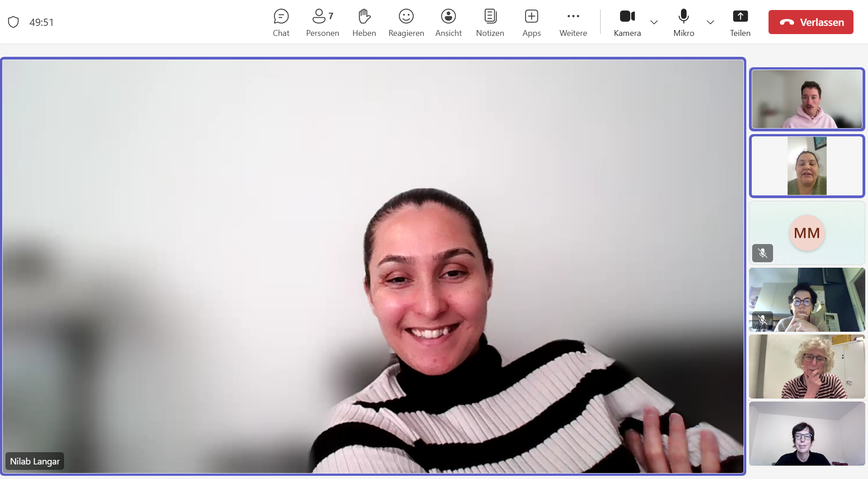Expand the microphone options chevron
Screen dimensions: 868x479
click(710, 22)
